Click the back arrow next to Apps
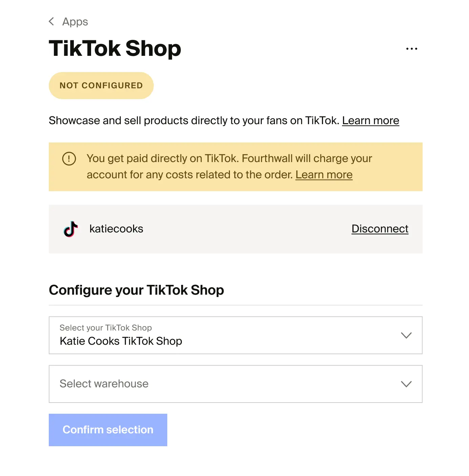 pos(51,21)
